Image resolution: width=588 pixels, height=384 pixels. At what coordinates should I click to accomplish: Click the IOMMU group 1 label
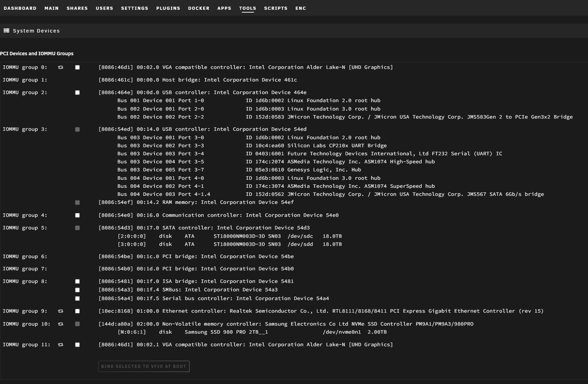point(25,80)
